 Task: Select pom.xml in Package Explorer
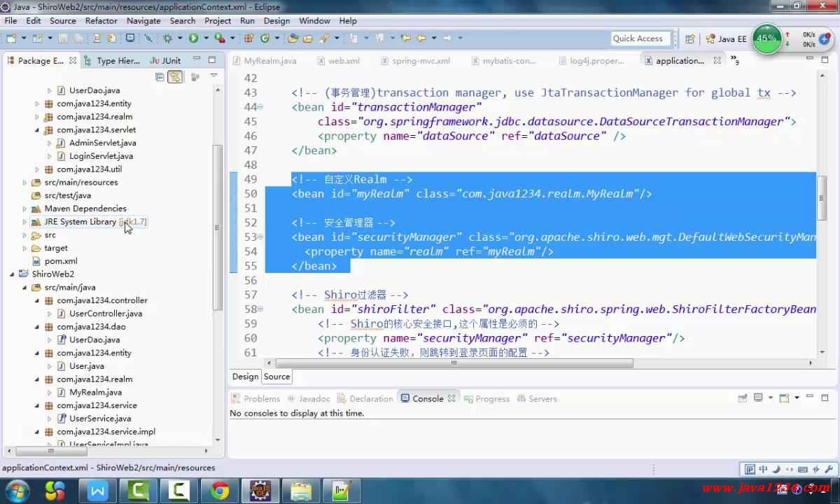click(x=54, y=261)
